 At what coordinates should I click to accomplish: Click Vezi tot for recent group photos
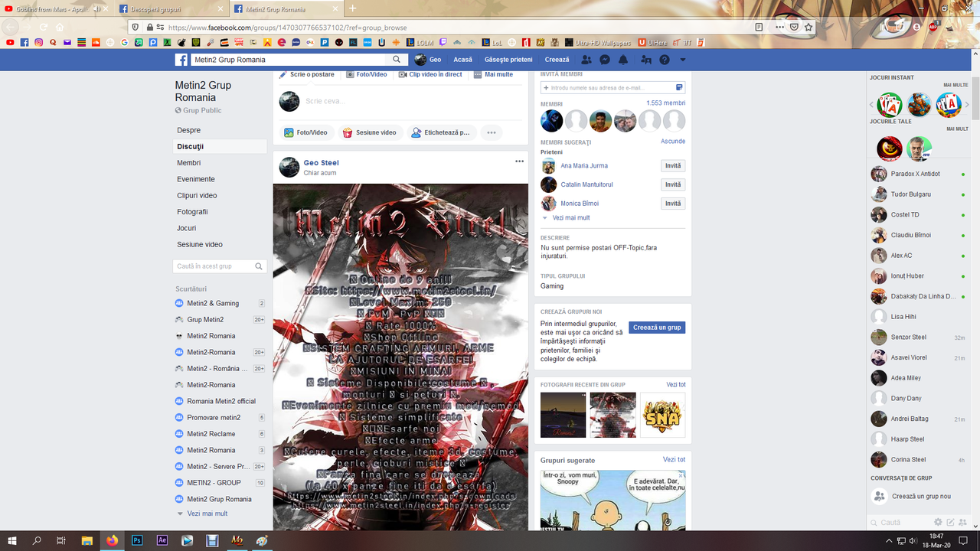(x=676, y=384)
